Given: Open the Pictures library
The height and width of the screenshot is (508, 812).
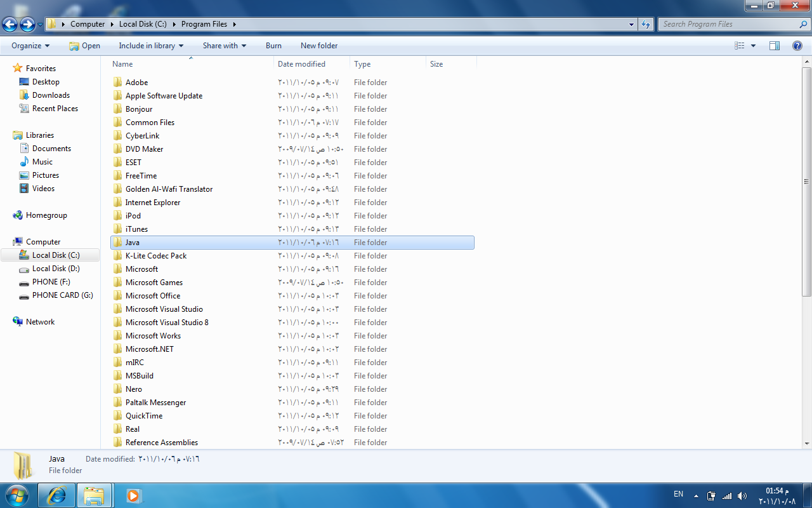Looking at the screenshot, I should [x=46, y=175].
